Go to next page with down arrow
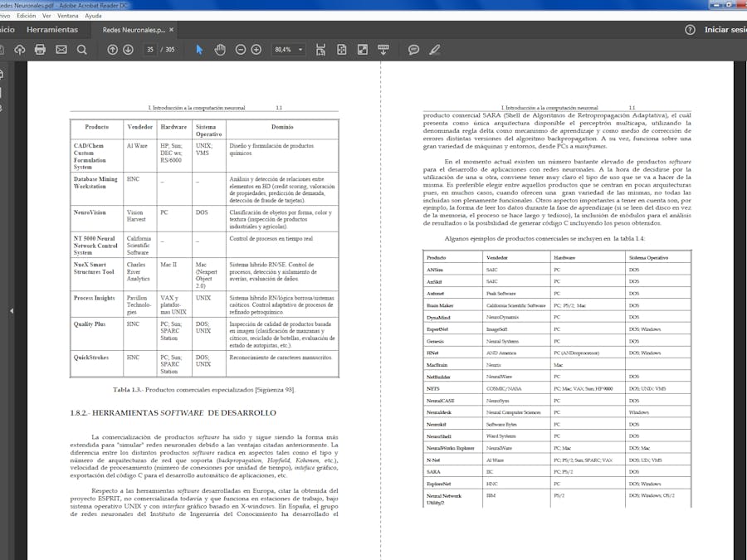 pos(127,49)
